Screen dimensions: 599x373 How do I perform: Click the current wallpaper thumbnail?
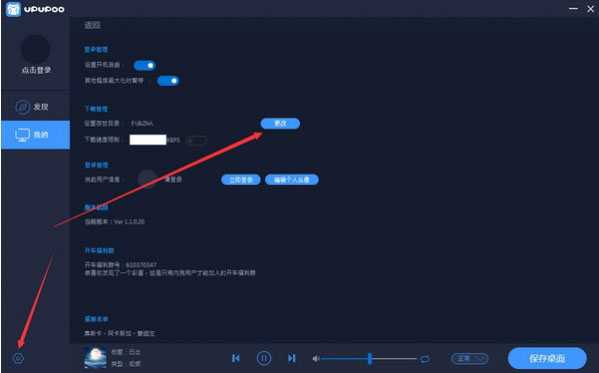[95, 358]
